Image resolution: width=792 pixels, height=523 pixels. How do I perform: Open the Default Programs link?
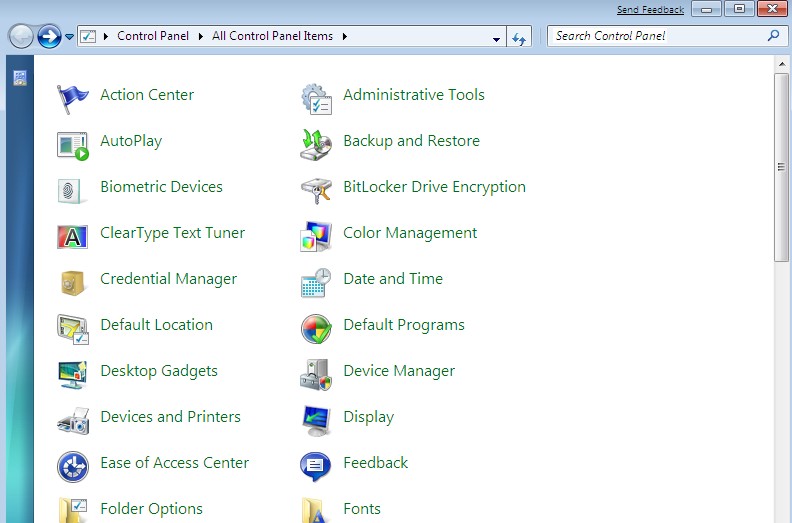[x=404, y=325]
